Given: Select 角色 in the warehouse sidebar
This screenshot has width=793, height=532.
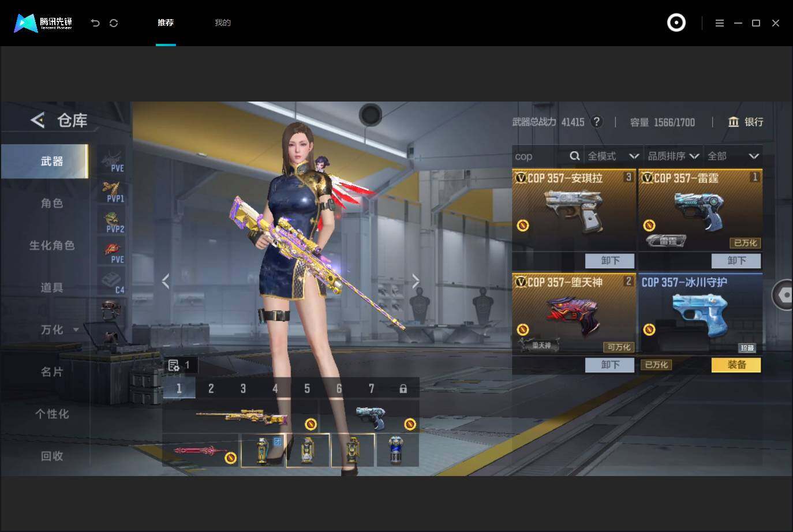Looking at the screenshot, I should (x=51, y=203).
